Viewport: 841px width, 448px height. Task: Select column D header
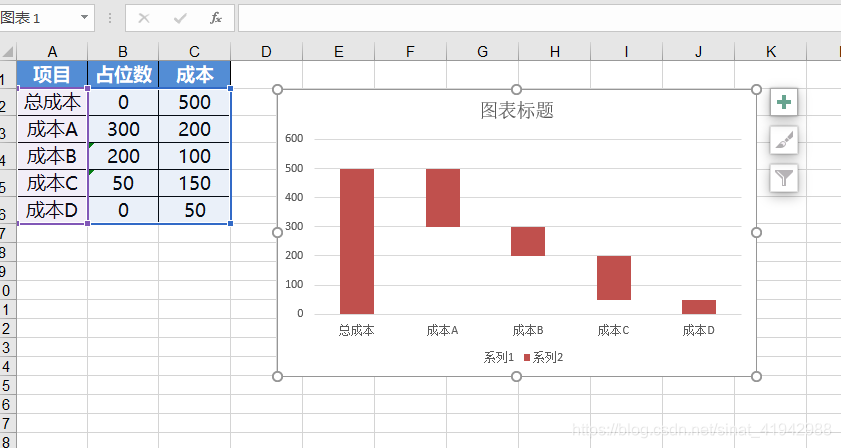[266, 52]
